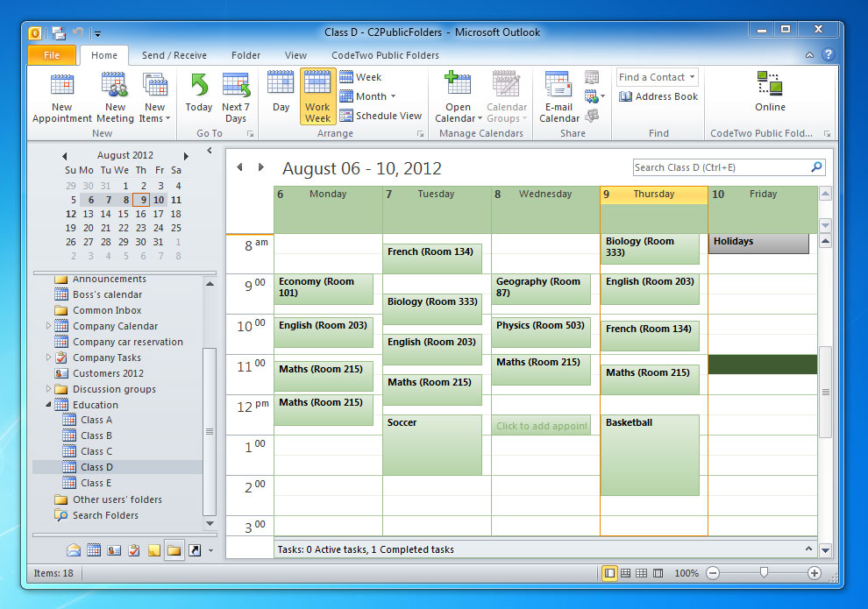
Task: Show the Next 7 Days
Action: click(x=236, y=98)
